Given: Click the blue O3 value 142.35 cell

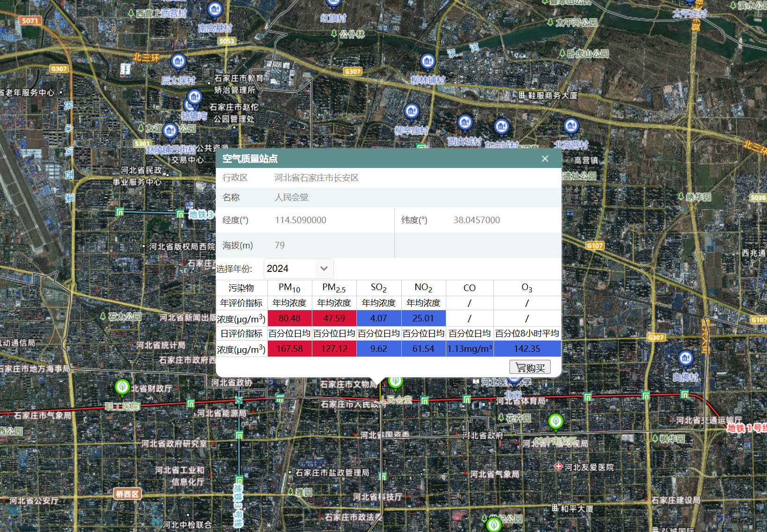Looking at the screenshot, I should coord(527,349).
